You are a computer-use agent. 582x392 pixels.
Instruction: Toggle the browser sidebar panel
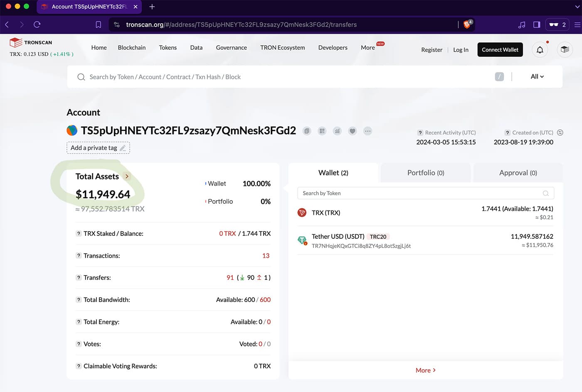coord(537,24)
